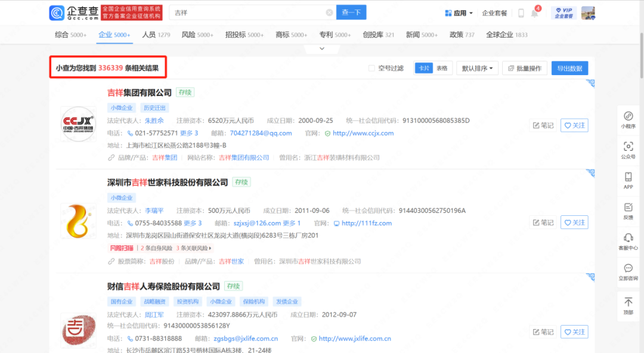The image size is (644, 353).
Task: Select 商标 tab
Action: 291,35
